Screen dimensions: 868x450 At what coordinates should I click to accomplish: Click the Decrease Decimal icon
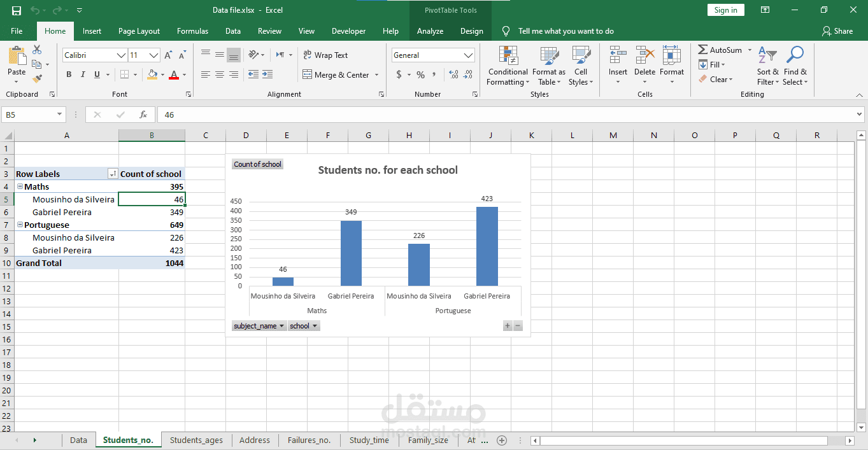pos(469,74)
